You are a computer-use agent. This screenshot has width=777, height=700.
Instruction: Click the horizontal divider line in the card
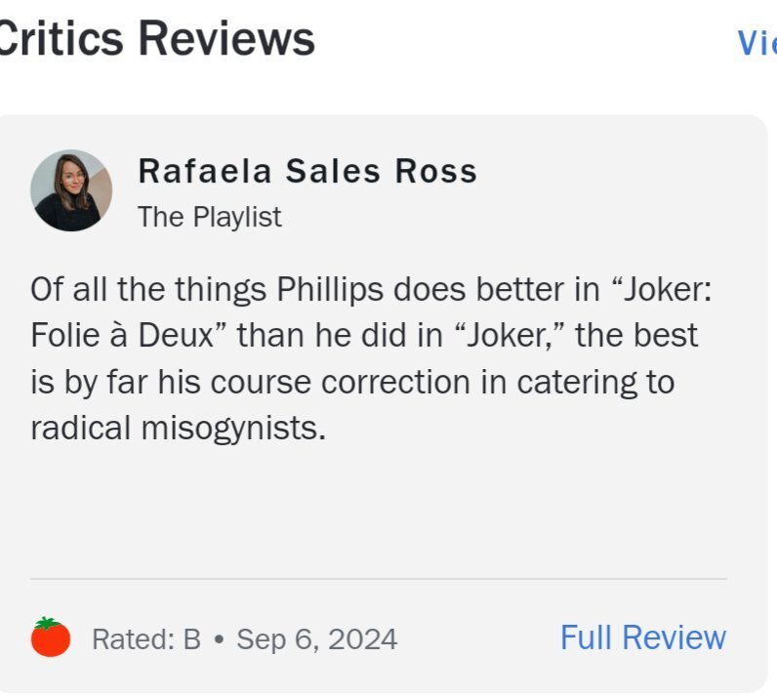[x=378, y=579]
